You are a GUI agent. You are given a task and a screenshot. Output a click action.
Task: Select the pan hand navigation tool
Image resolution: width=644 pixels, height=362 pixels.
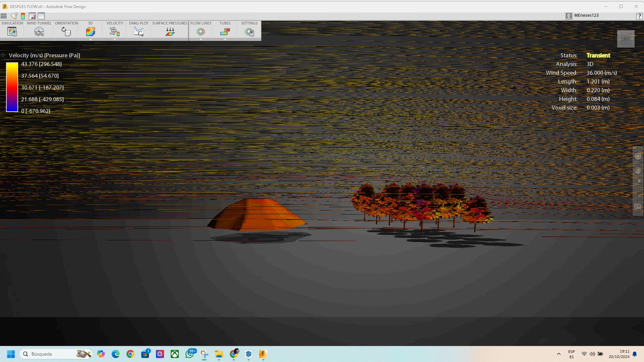coord(638,170)
